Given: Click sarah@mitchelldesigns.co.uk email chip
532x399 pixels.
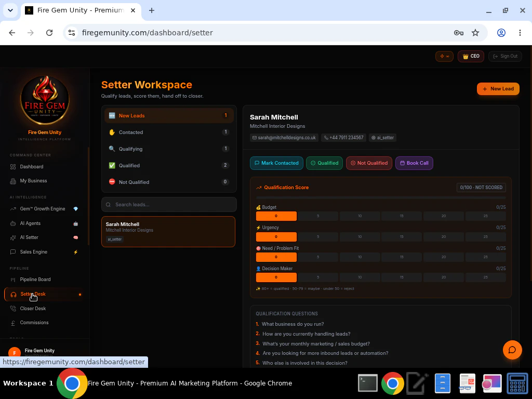Looking at the screenshot, I should click(284, 138).
